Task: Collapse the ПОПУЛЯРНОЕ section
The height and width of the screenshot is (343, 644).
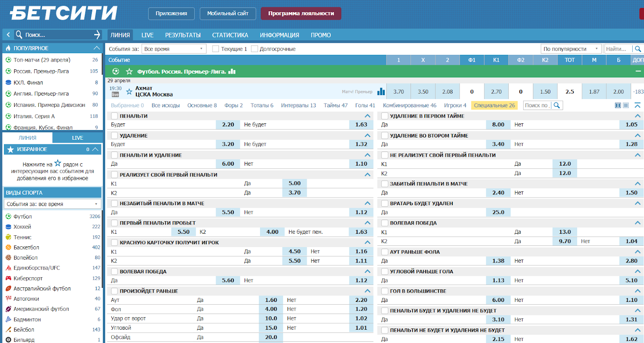Action: 97,48
